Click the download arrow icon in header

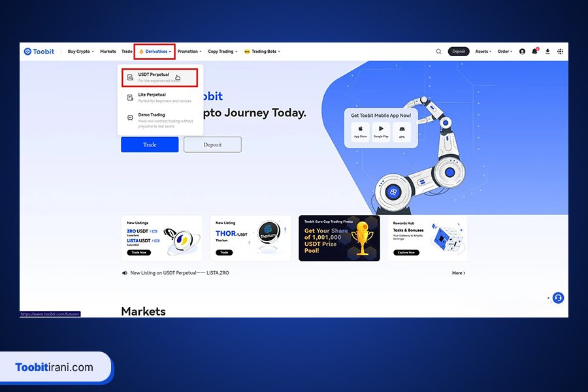547,52
